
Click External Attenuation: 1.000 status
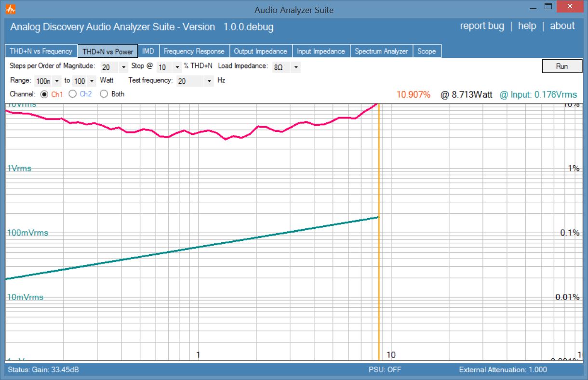[503, 370]
